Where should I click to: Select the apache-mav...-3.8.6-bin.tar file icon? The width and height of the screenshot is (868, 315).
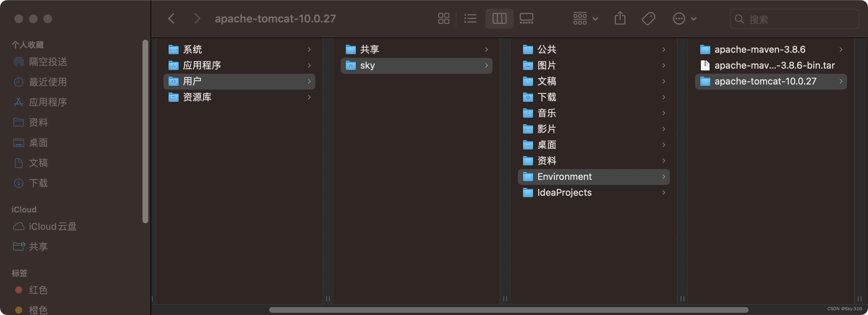pyautogui.click(x=705, y=65)
